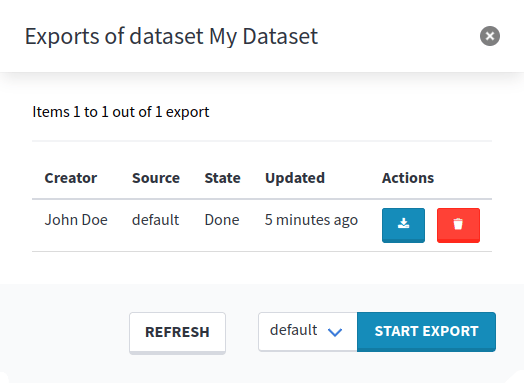Select the Done state cell
524x383 pixels.
coord(222,220)
